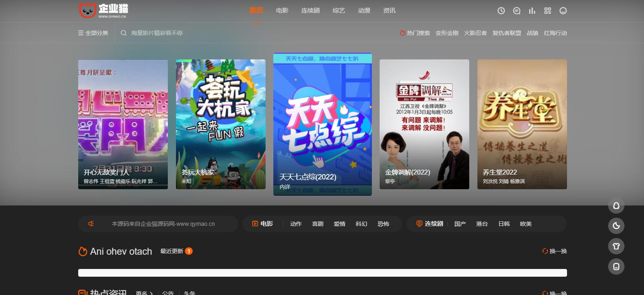Open the message bubble icon in header
The image size is (644, 295).
pos(517,11)
